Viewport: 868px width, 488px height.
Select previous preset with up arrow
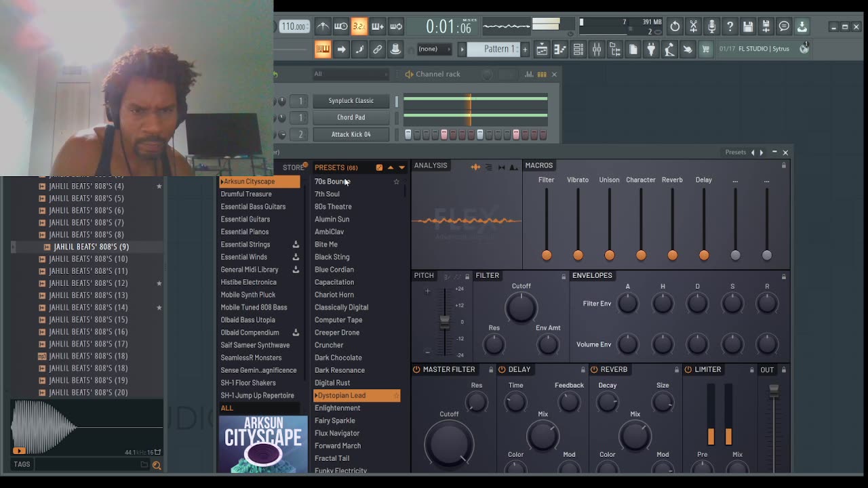[391, 167]
